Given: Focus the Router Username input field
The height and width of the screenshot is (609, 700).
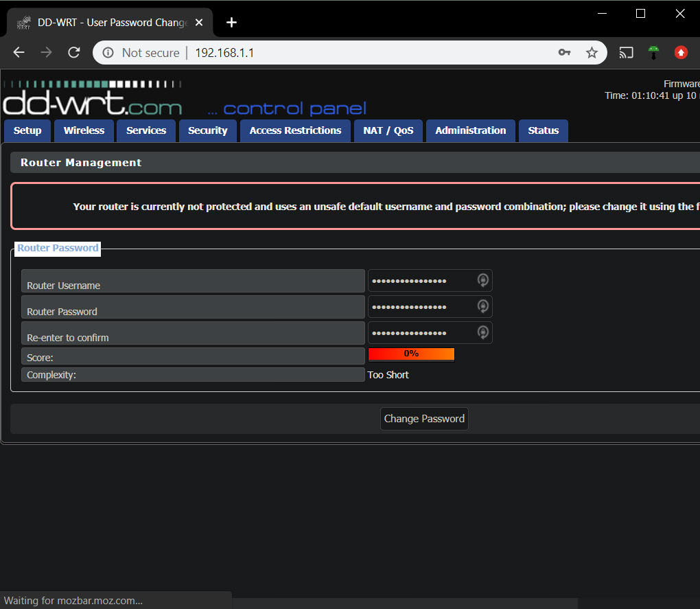Looking at the screenshot, I should pos(419,280).
